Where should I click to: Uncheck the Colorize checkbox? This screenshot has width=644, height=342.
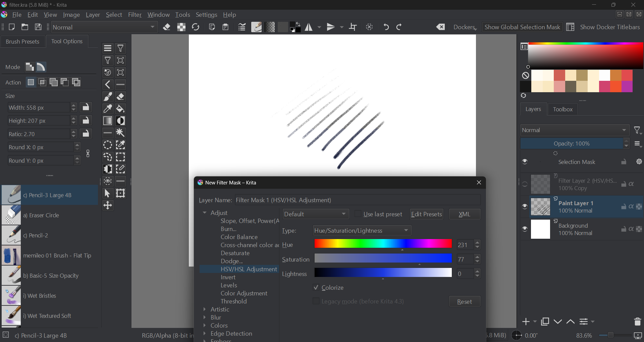coord(316,288)
